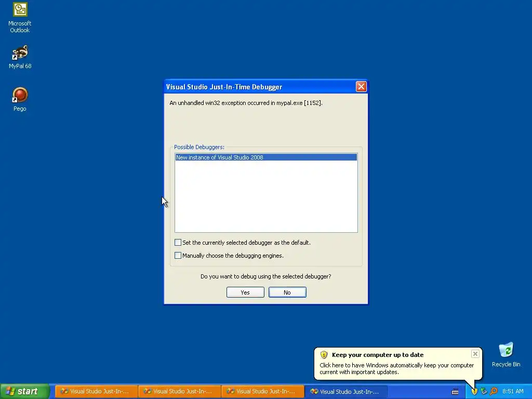
Task: Open the Microsoft Outlook desktop icon
Action: 20,18
